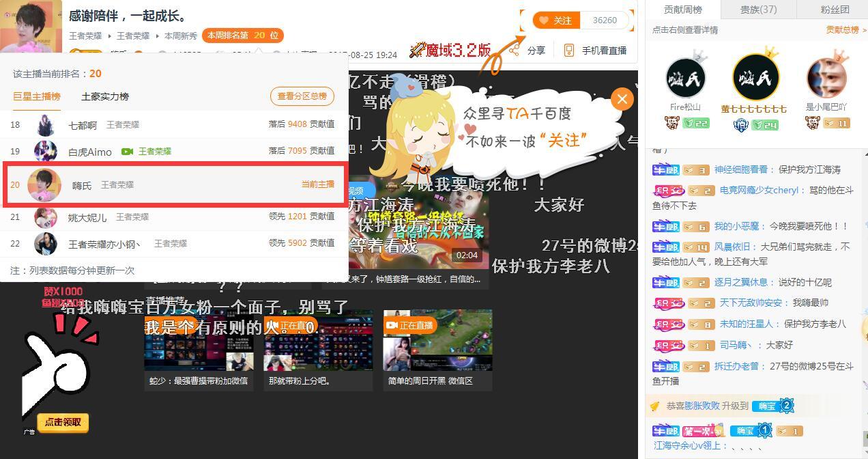Click the phone icon for 手机看直播
This screenshot has width=868, height=459.
click(x=569, y=51)
